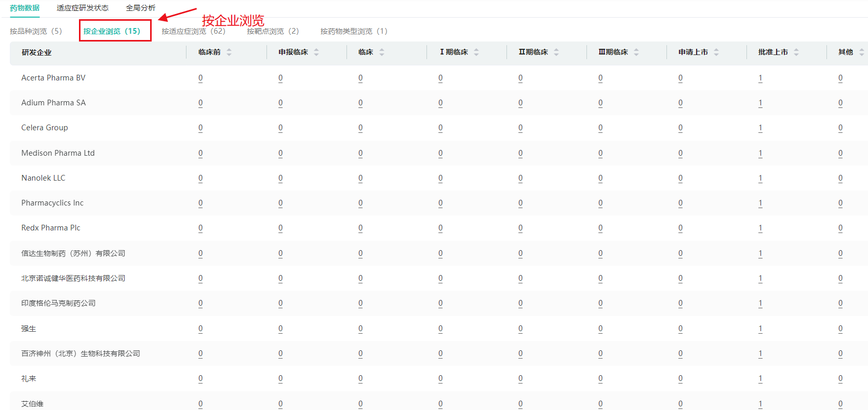The height and width of the screenshot is (410, 868).
Task: Open 批准上市 count for 百济神州（北京）生物科技有限公司
Action: [x=760, y=354]
